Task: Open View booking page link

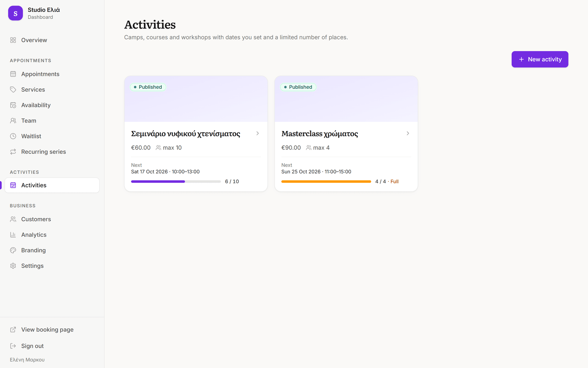Action: click(52, 330)
